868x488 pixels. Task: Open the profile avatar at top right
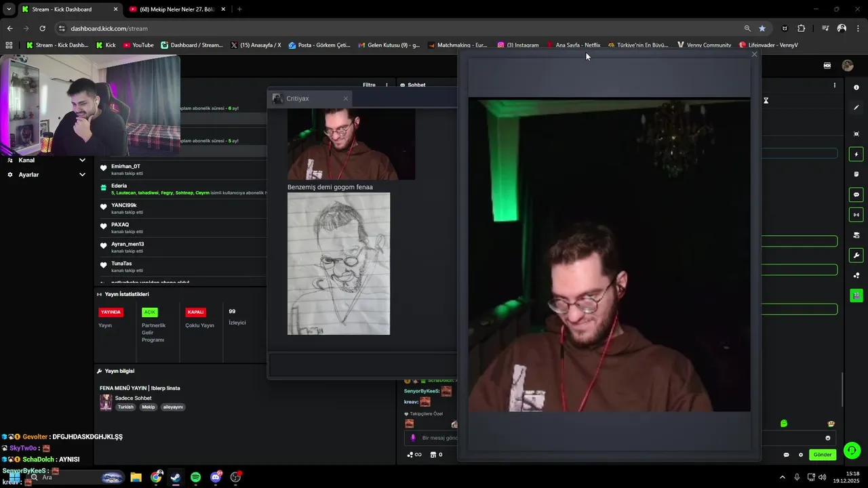click(x=848, y=66)
